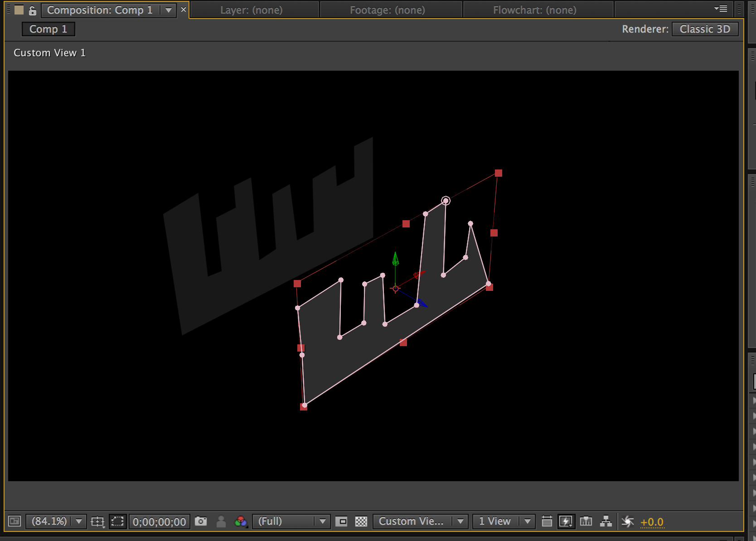Open the Comp Flowchart icon
The width and height of the screenshot is (756, 541).
tap(606, 522)
